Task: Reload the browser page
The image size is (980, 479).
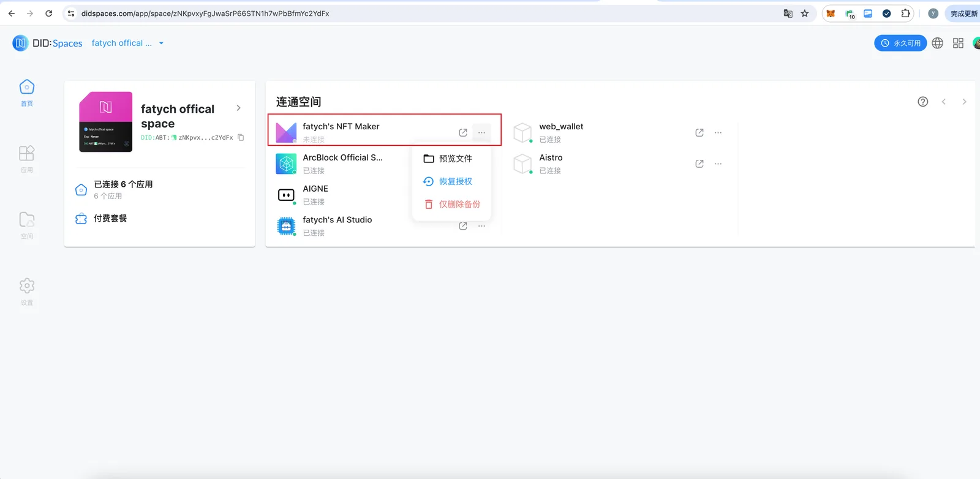Action: coord(49,13)
